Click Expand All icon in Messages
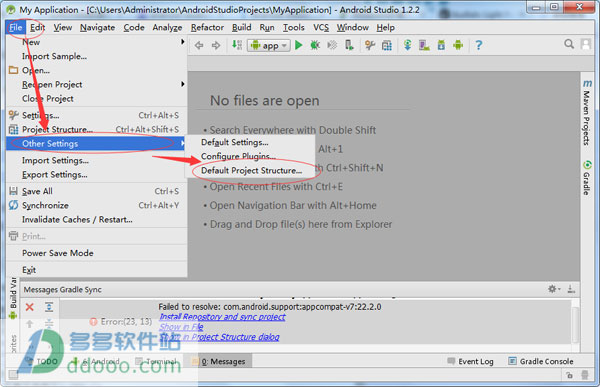 pos(49,307)
